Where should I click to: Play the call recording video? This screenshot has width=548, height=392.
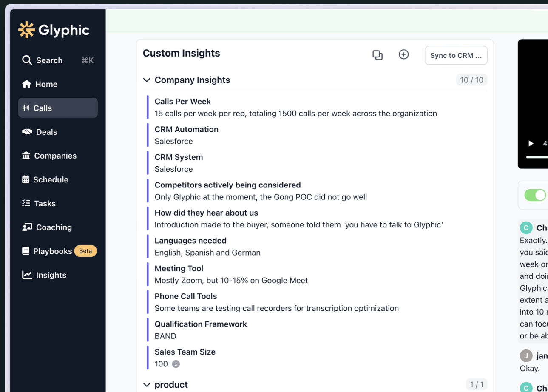531,143
